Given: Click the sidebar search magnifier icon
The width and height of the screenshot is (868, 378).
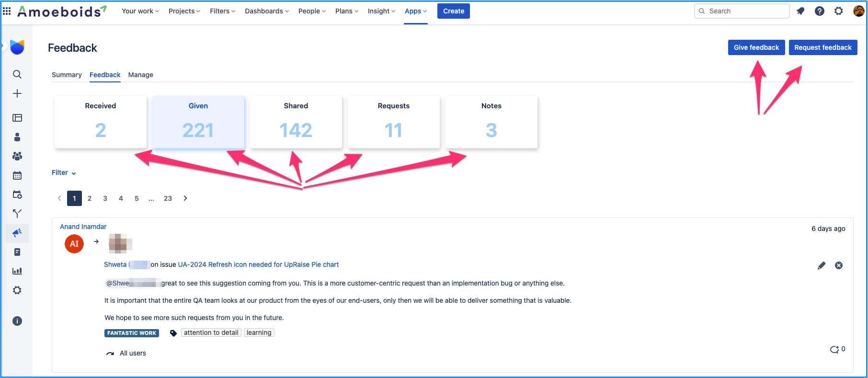Looking at the screenshot, I should coord(17,74).
